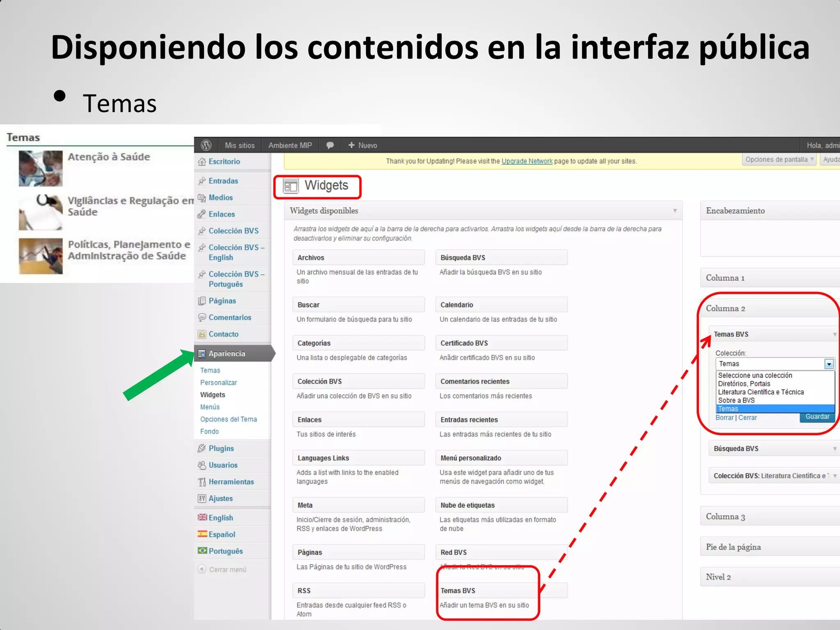
Task: Click the Plugins plug icon
Action: 202,448
